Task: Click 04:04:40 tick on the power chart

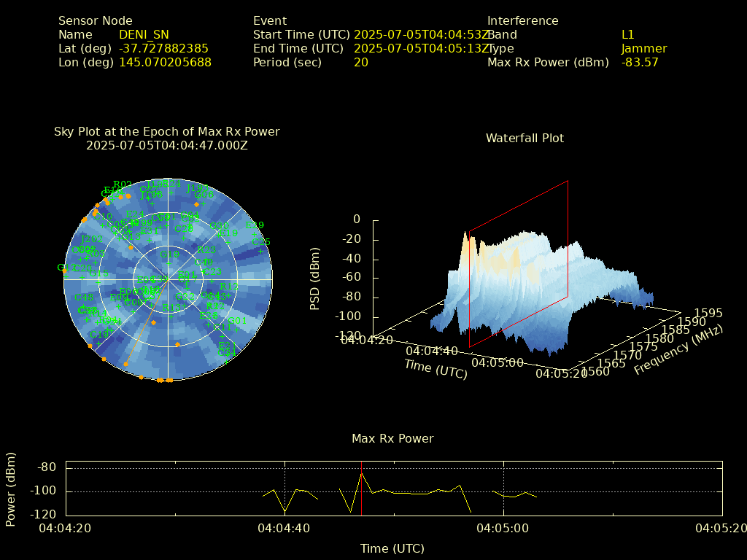Action: pyautogui.click(x=285, y=527)
